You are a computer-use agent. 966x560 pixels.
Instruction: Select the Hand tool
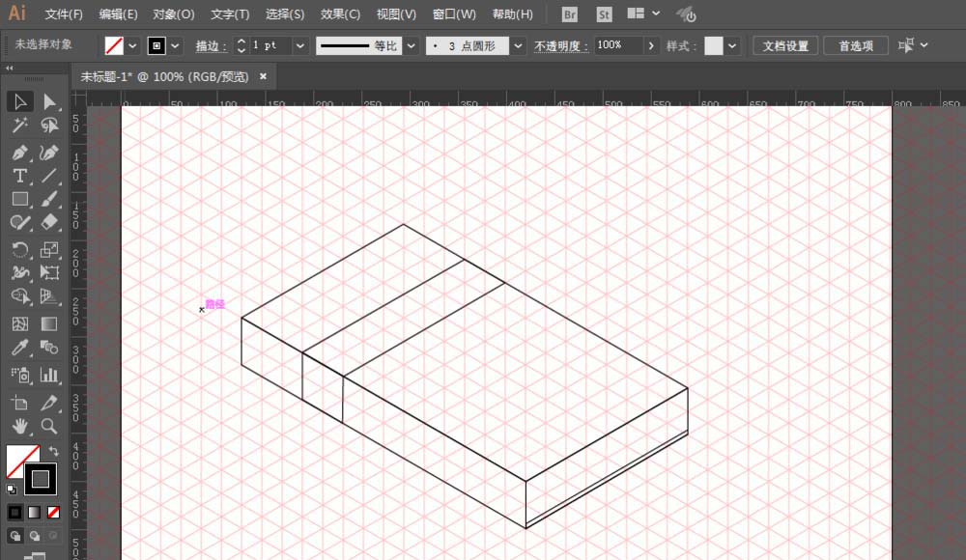pos(19,425)
